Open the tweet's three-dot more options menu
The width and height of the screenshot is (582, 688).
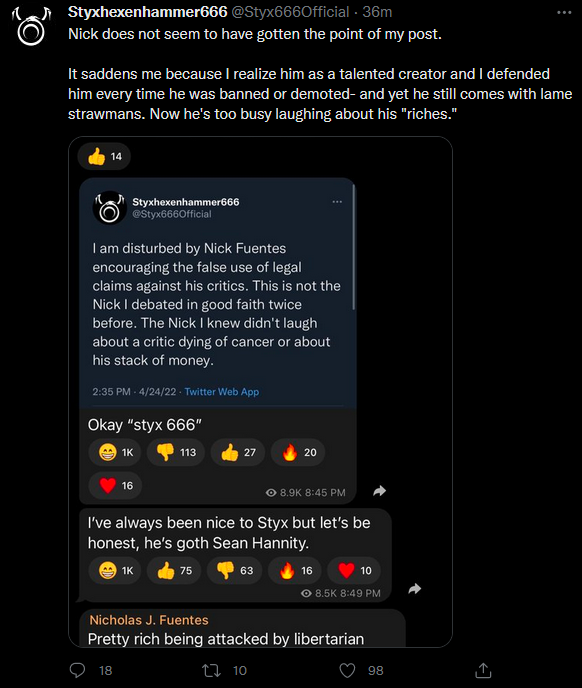[x=564, y=12]
